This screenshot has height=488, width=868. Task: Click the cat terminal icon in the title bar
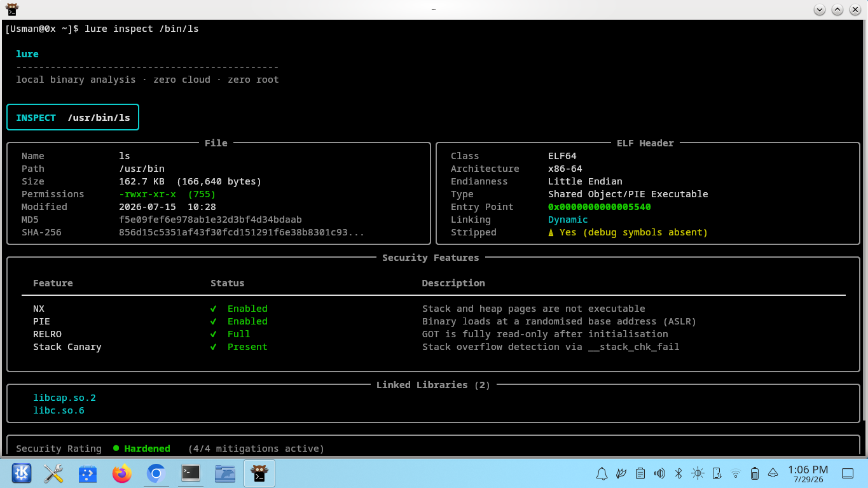pos(11,9)
